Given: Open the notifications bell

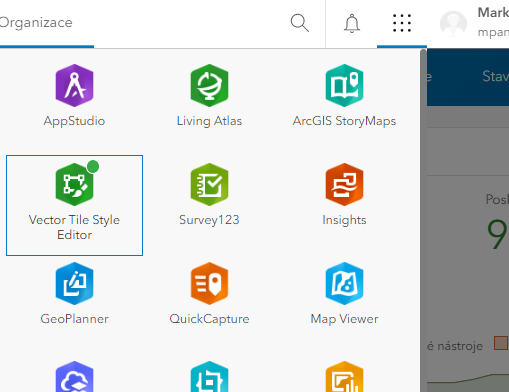Looking at the screenshot, I should tap(352, 23).
